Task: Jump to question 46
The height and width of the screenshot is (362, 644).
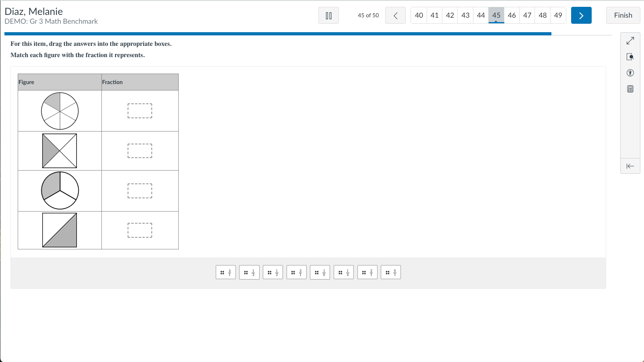Action: pyautogui.click(x=512, y=15)
